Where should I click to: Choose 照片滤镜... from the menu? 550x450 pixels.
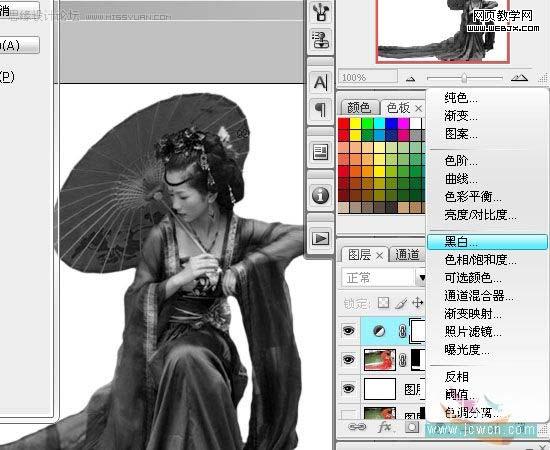pos(473,331)
